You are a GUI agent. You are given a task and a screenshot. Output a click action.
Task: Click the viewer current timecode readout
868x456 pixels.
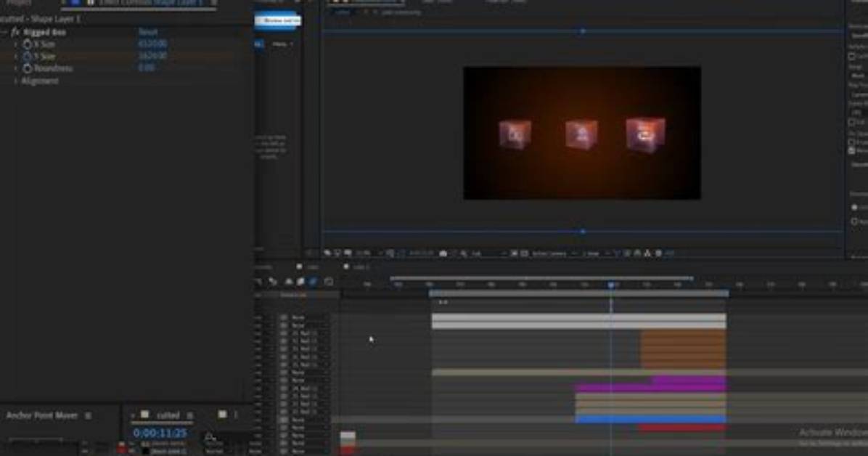click(422, 253)
